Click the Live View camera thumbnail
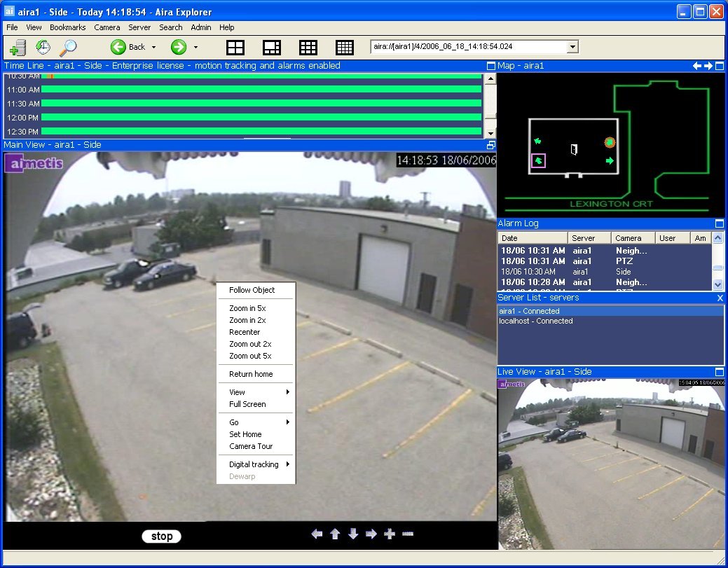 click(x=611, y=464)
